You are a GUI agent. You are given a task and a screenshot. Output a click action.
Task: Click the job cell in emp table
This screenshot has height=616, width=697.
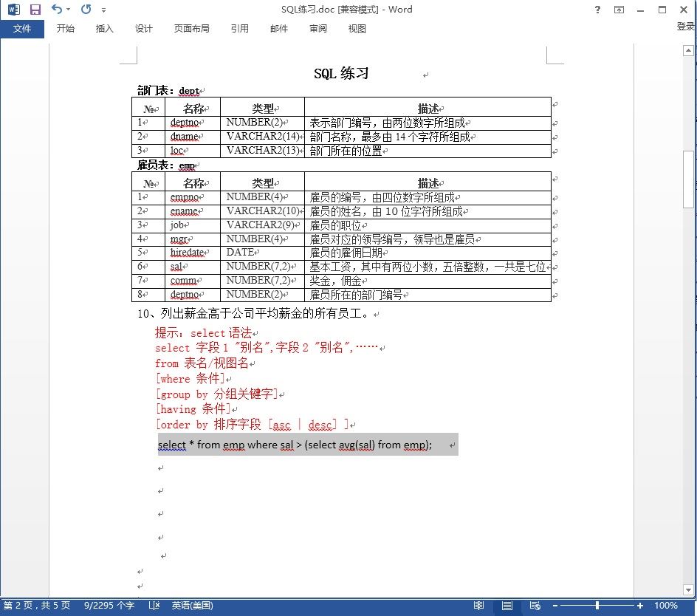point(193,225)
